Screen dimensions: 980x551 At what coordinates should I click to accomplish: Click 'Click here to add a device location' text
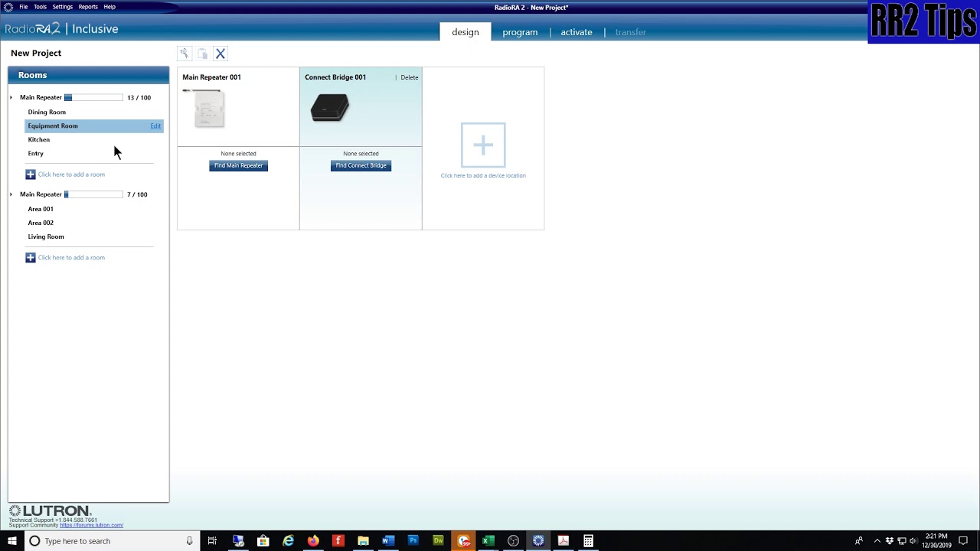point(483,175)
